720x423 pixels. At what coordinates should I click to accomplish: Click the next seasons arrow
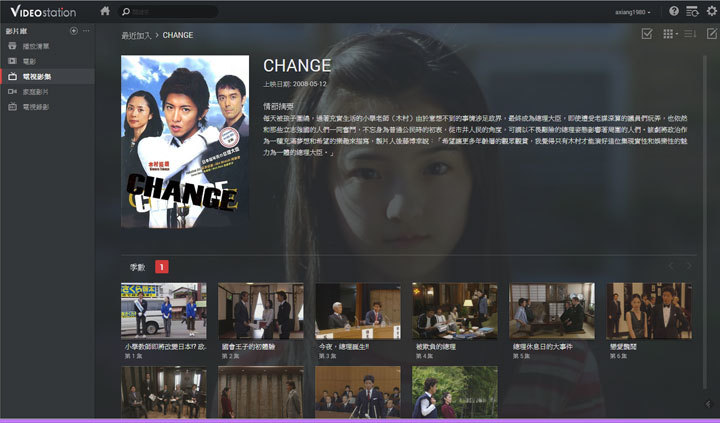(x=689, y=266)
